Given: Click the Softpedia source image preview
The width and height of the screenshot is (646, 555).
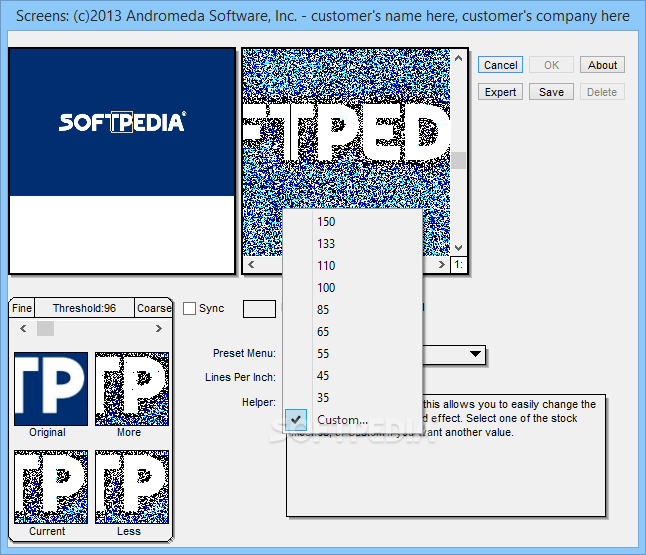Looking at the screenshot, I should pos(122,161).
